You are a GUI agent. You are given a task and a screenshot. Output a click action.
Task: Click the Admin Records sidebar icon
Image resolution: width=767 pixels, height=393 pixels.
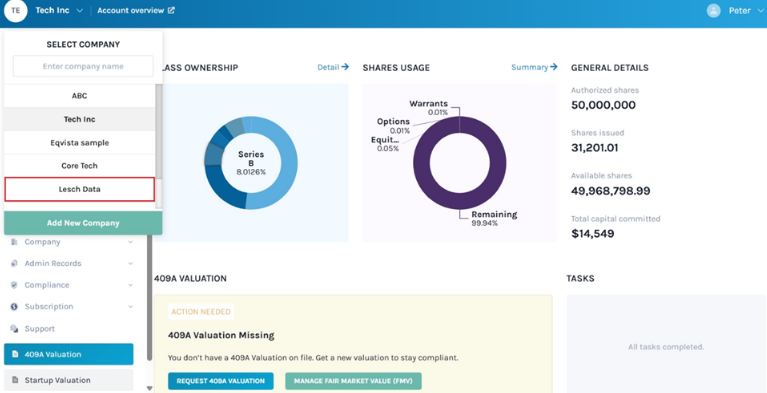tap(14, 263)
